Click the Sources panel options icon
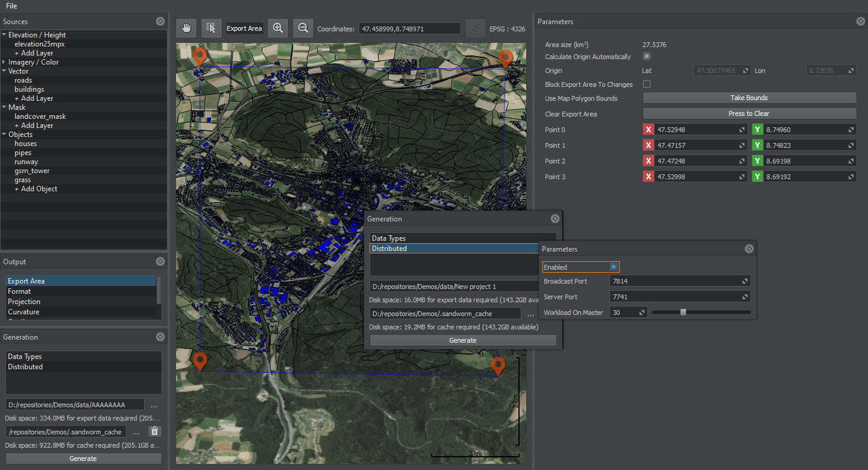The height and width of the screenshot is (470, 868). pyautogui.click(x=160, y=21)
